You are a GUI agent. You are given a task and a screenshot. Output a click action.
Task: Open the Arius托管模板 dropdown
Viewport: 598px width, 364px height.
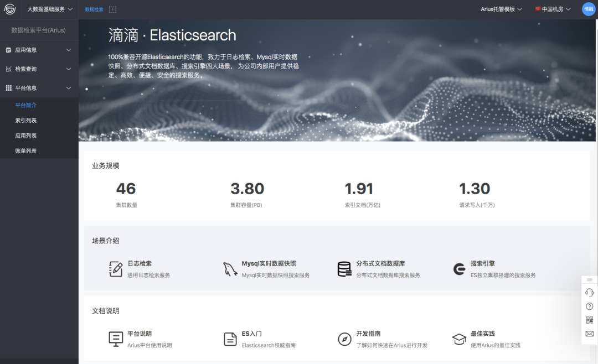coord(501,9)
